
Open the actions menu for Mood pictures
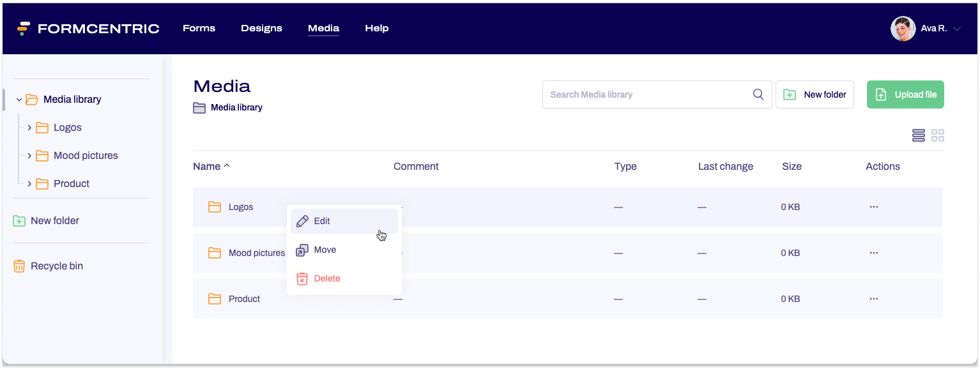pos(873,252)
